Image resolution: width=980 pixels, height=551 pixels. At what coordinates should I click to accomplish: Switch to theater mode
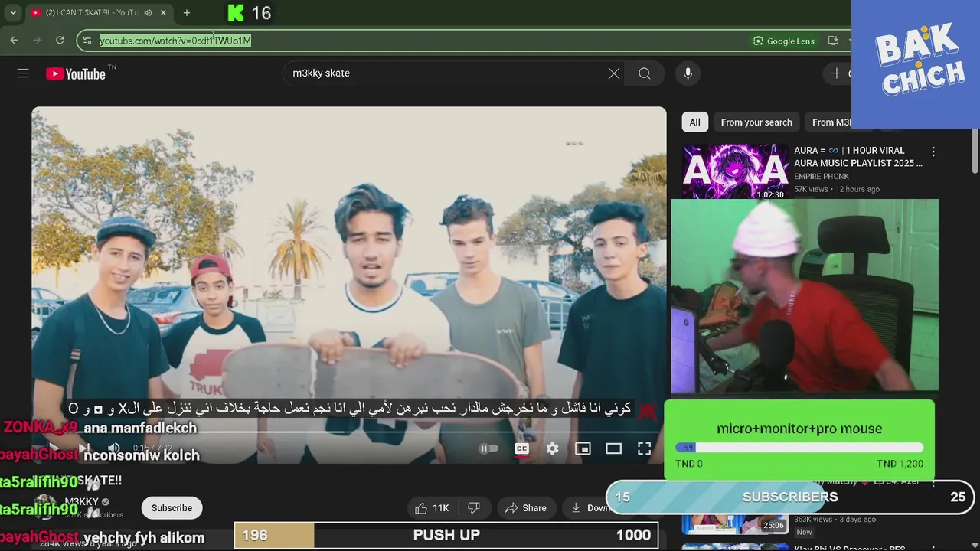point(614,448)
